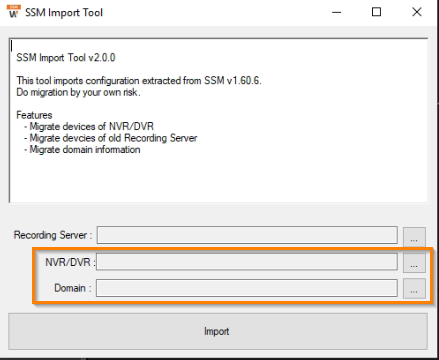
Task: Browse for Recording Server file
Action: (x=414, y=236)
